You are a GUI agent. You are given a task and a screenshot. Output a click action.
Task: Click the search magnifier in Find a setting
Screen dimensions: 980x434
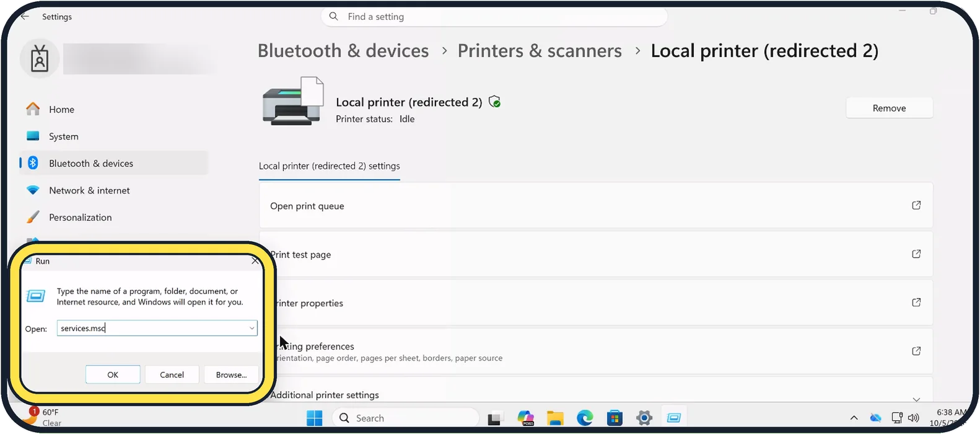pos(334,17)
